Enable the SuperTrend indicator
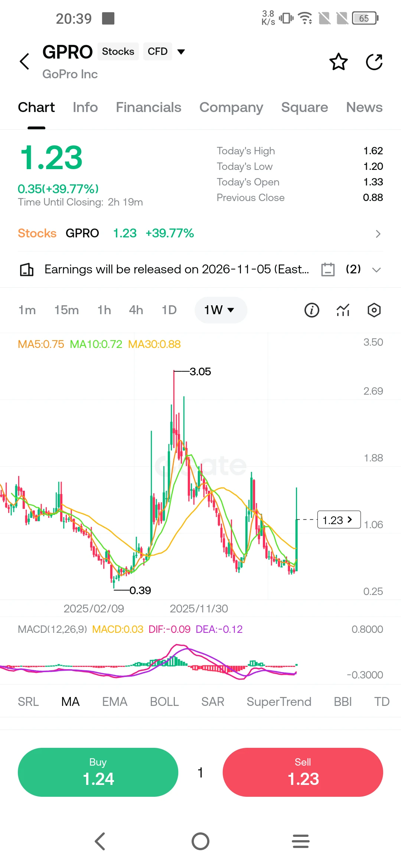 [x=279, y=702]
